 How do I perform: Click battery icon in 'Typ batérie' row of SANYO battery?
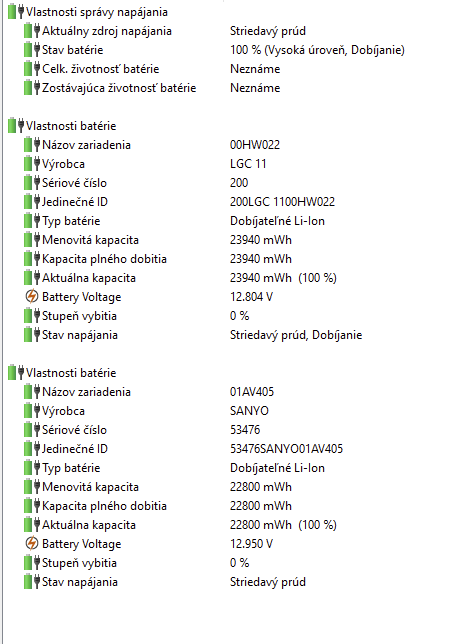pos(32,468)
